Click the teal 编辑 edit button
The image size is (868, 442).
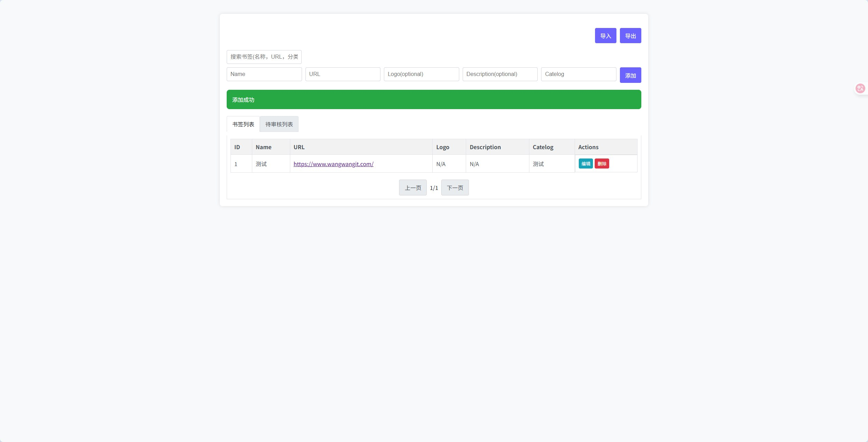(x=586, y=164)
